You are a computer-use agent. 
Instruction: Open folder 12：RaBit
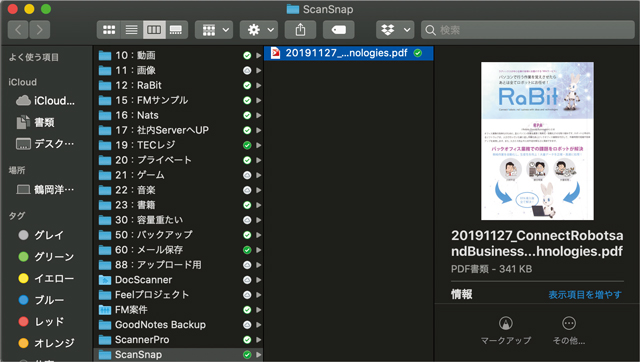[178, 85]
